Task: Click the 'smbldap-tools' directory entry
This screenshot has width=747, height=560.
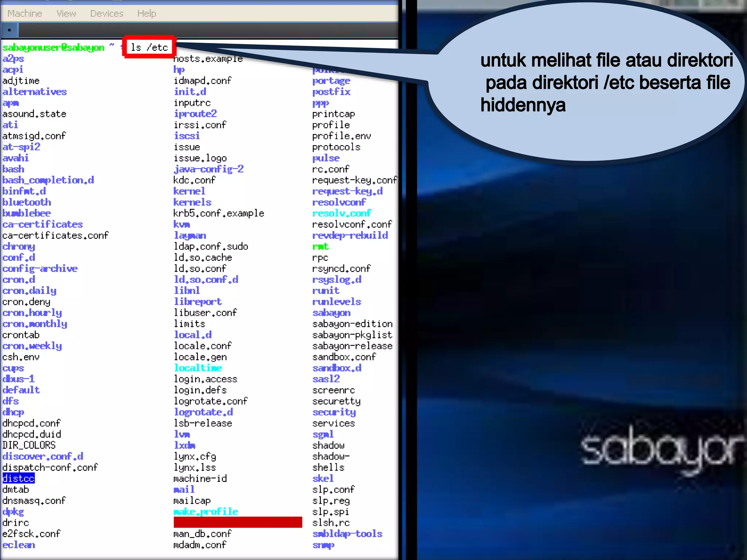Action: [x=347, y=534]
